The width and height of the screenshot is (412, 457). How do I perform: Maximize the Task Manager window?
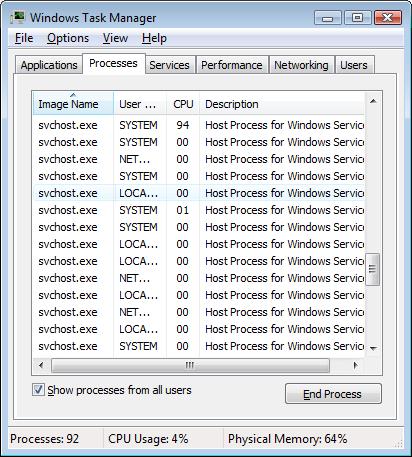click(x=358, y=17)
